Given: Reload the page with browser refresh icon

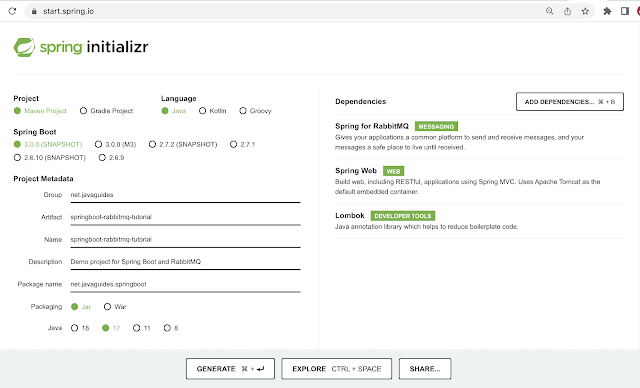Looking at the screenshot, I should tap(12, 11).
